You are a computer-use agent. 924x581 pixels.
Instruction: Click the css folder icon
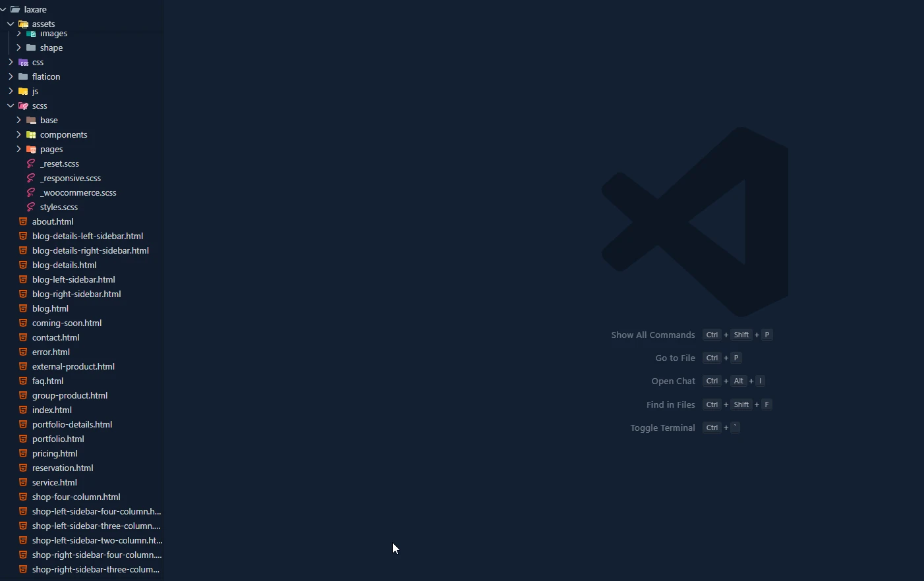(24, 63)
